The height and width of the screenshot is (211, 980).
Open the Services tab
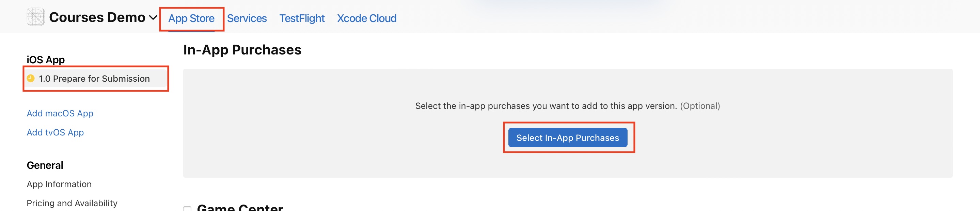coord(247,18)
